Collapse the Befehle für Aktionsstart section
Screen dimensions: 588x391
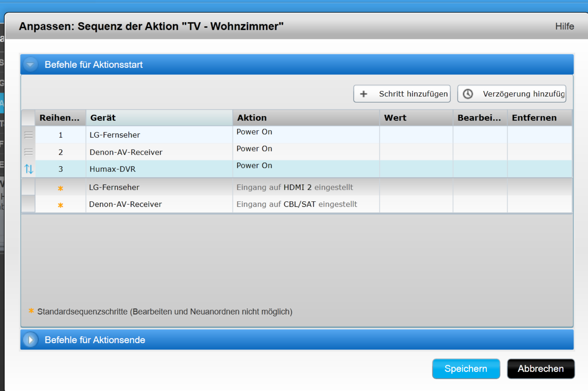pyautogui.click(x=30, y=65)
